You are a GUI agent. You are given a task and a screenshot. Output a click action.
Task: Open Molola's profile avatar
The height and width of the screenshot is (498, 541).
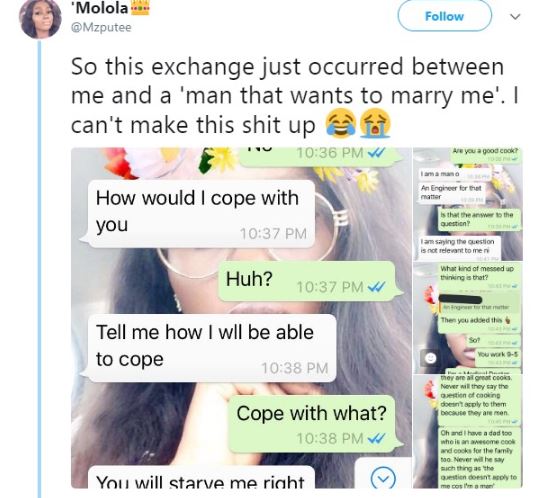pyautogui.click(x=40, y=19)
